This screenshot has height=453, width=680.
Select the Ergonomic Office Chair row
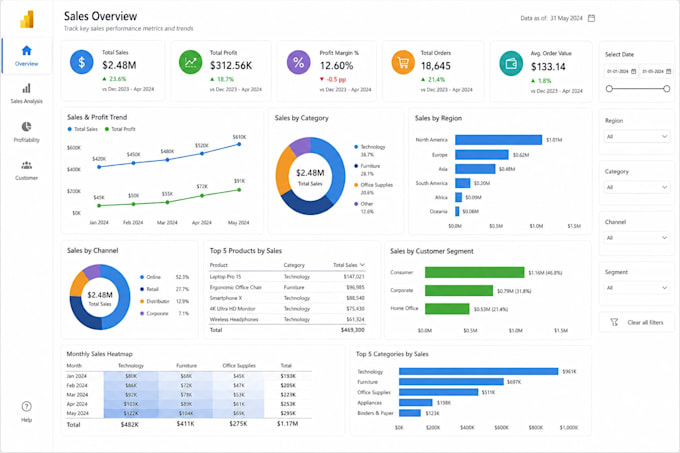click(287, 287)
